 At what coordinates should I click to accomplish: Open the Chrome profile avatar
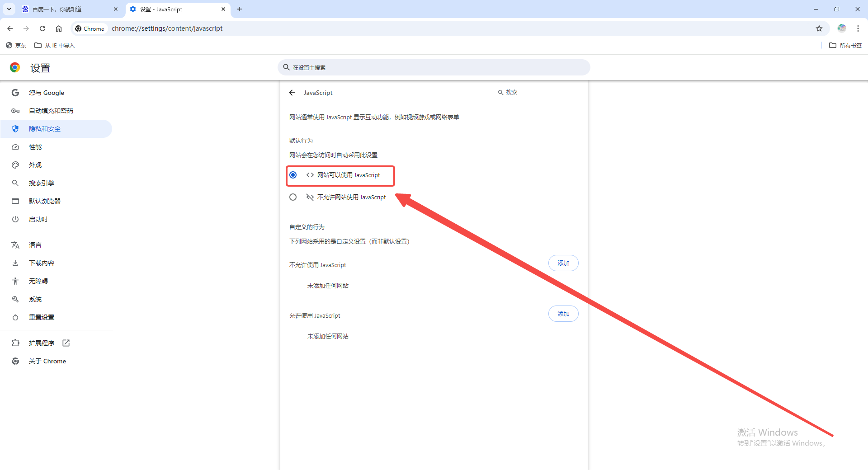[842, 28]
